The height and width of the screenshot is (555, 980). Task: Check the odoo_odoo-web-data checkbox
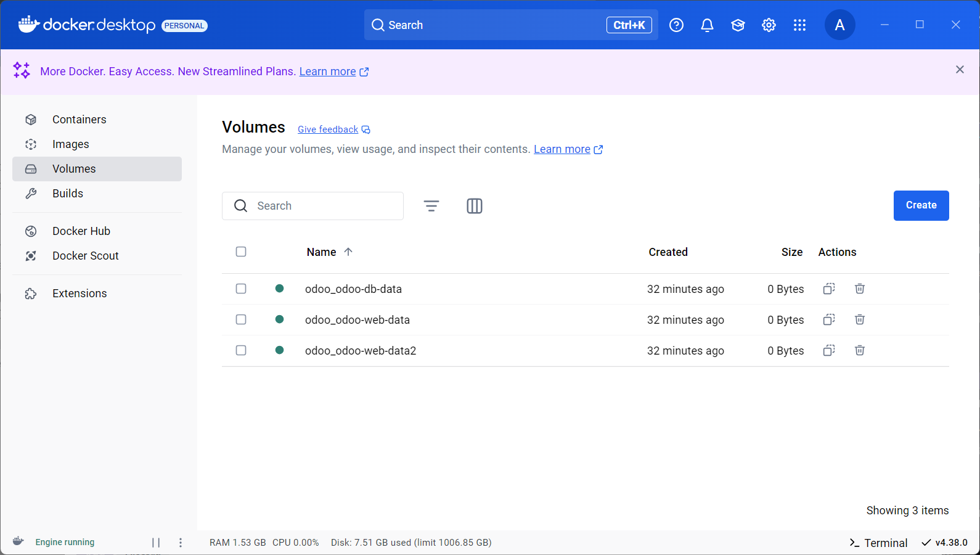pyautogui.click(x=241, y=319)
